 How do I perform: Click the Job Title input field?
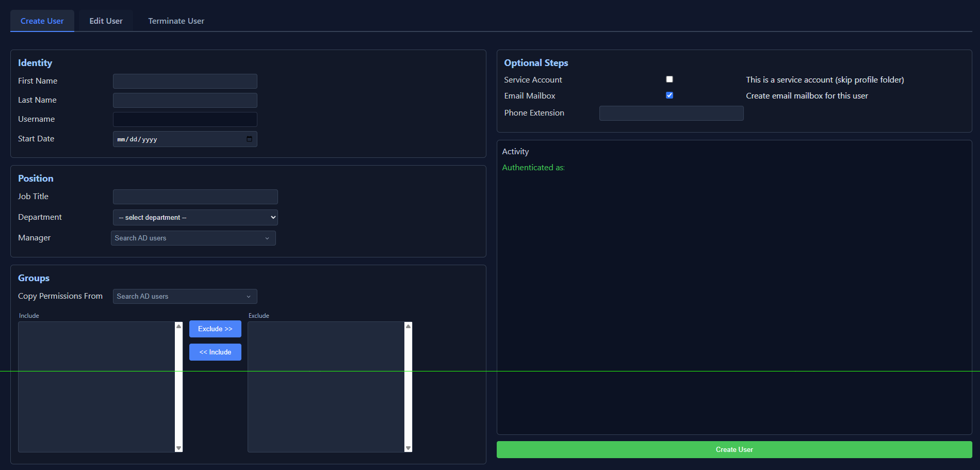(195, 197)
